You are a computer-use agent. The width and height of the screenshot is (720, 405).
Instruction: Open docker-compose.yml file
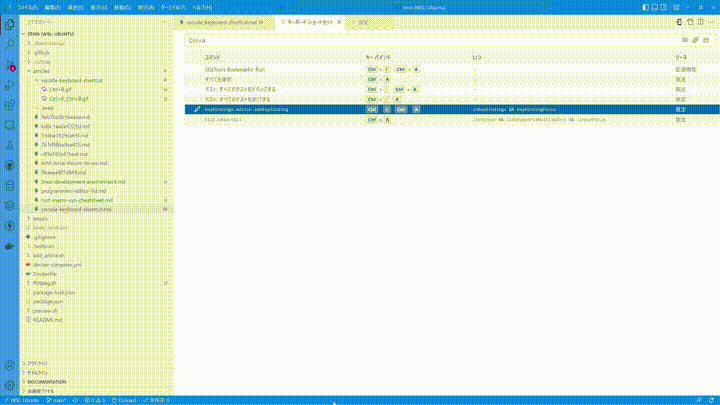57,264
